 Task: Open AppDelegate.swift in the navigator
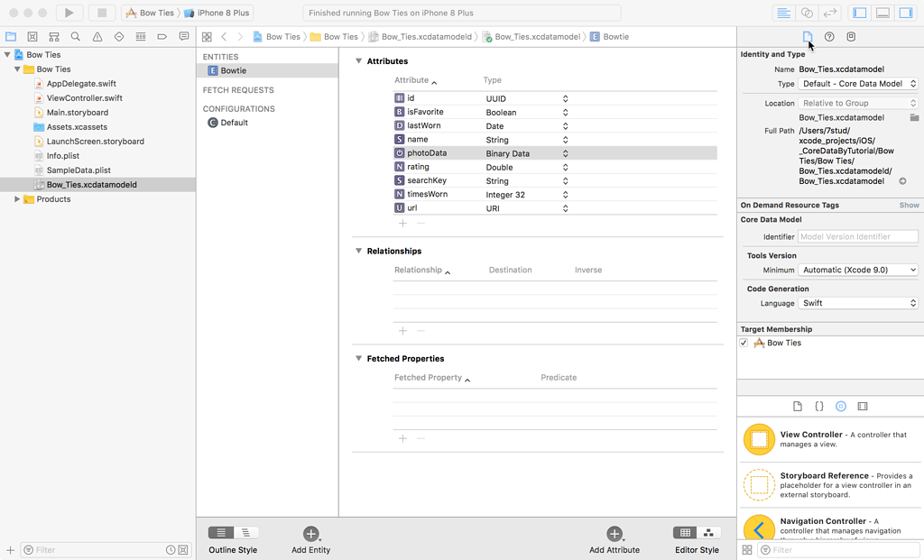81,84
